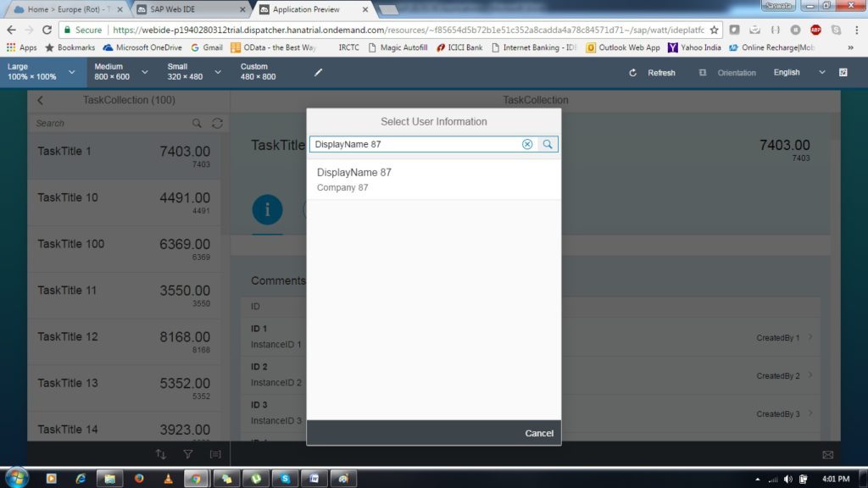Open filter options in list footer
Viewport: 868px width, 488px height.
pos(188,454)
